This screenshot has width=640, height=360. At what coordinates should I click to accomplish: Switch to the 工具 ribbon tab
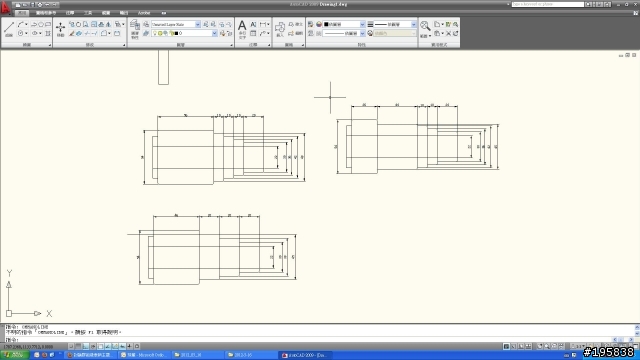click(x=88, y=13)
